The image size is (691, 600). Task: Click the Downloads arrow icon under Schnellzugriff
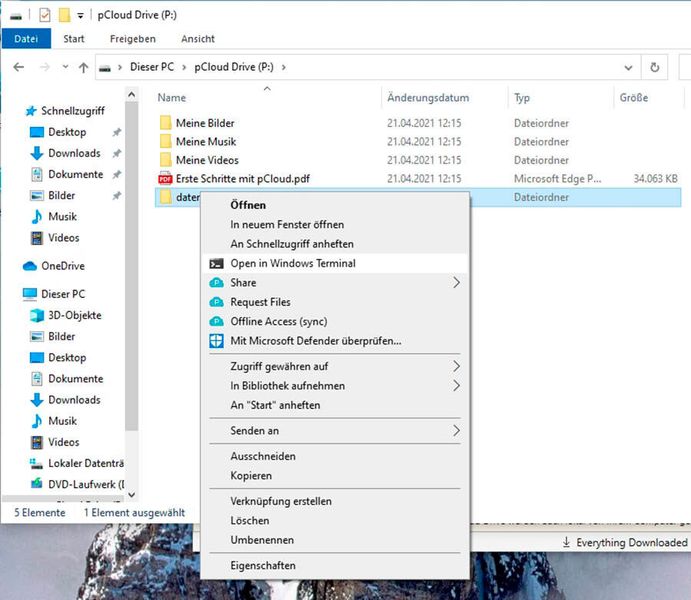pyautogui.click(x=37, y=153)
